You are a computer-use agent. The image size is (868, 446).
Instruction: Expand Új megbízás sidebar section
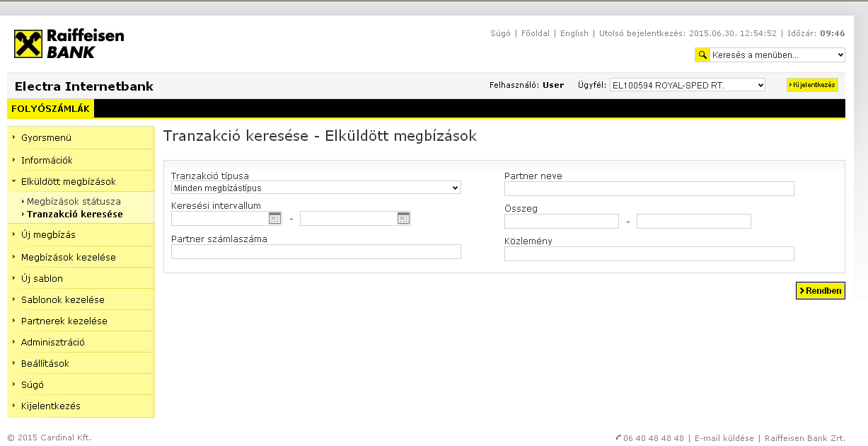coord(81,234)
